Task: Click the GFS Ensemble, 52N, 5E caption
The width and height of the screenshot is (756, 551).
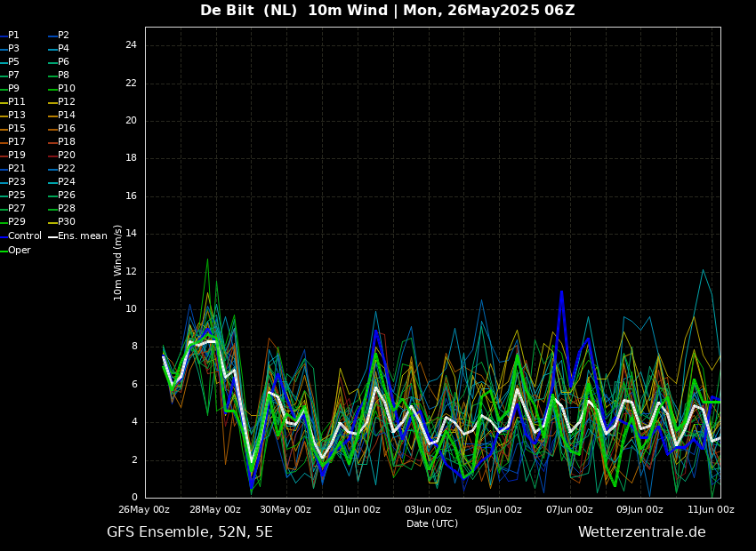Action: pos(189,532)
